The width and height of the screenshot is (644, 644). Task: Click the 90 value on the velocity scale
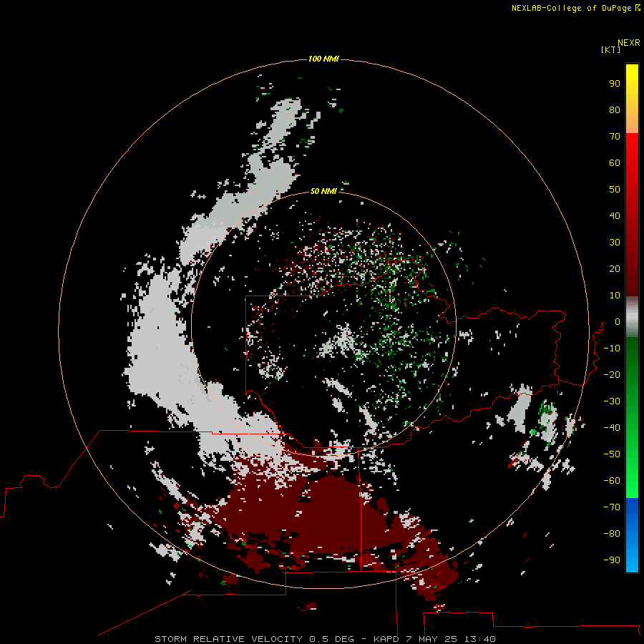point(615,84)
